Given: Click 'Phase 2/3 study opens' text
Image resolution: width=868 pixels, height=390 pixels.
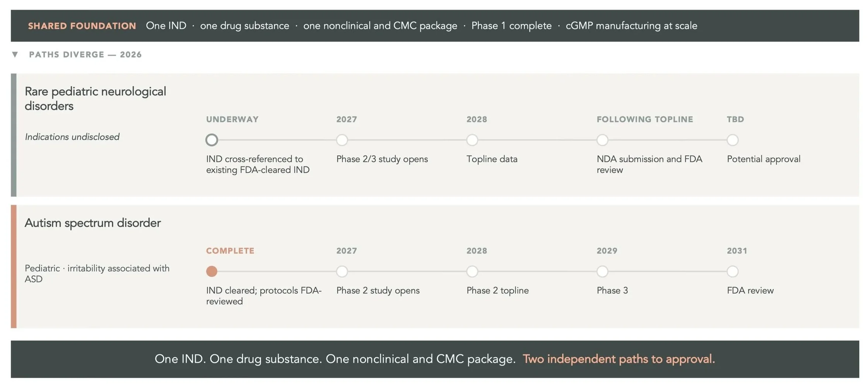Looking at the screenshot, I should [x=382, y=159].
